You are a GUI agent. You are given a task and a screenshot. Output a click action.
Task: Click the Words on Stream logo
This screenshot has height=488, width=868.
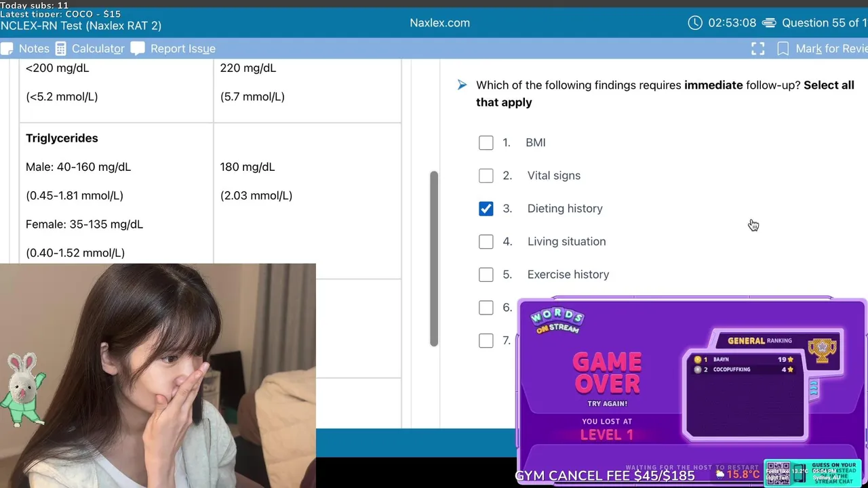pos(557,321)
